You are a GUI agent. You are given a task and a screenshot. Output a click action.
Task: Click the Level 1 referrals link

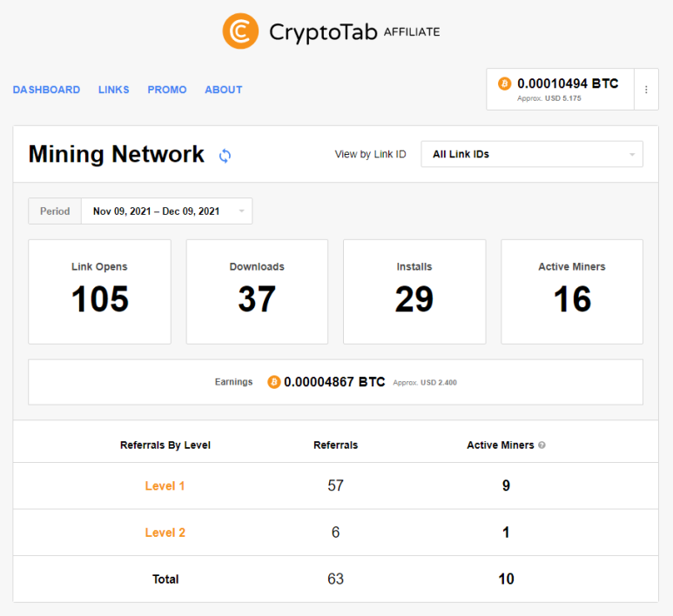point(165,486)
